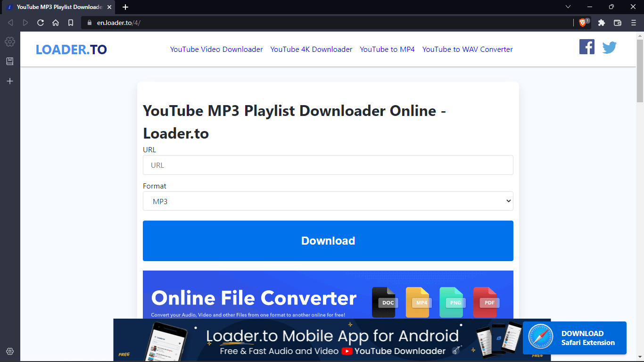Open the tab search chevron

[568, 7]
